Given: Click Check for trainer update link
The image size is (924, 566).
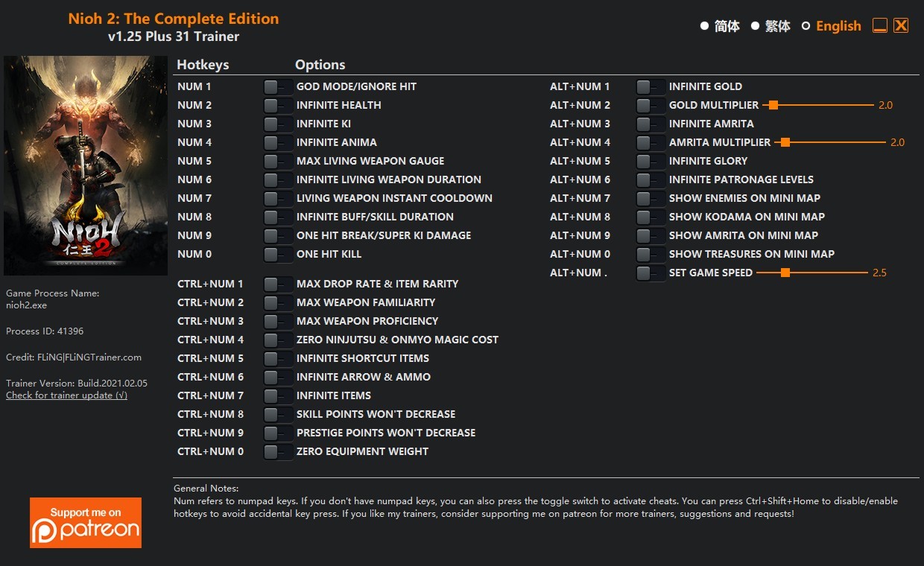Looking at the screenshot, I should 66,395.
